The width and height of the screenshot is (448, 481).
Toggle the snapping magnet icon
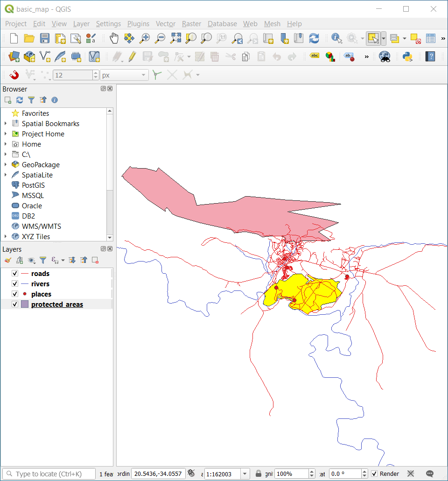[14, 75]
